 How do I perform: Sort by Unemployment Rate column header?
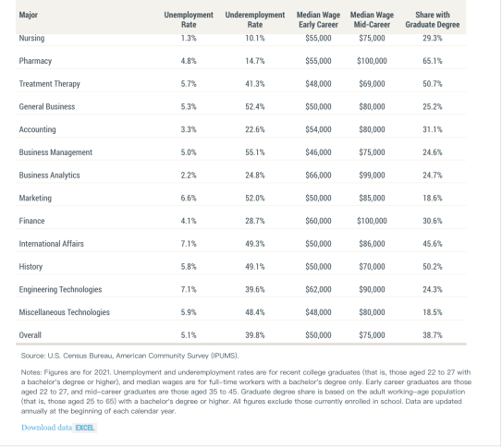point(189,19)
